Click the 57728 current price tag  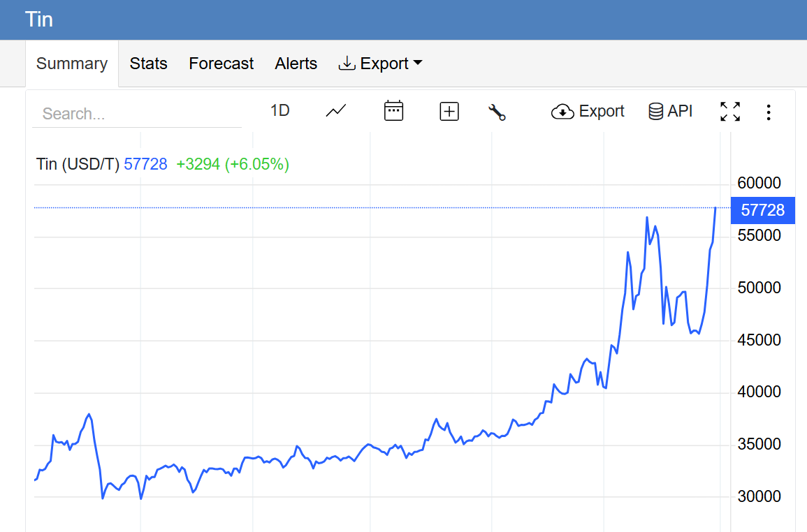(x=762, y=210)
